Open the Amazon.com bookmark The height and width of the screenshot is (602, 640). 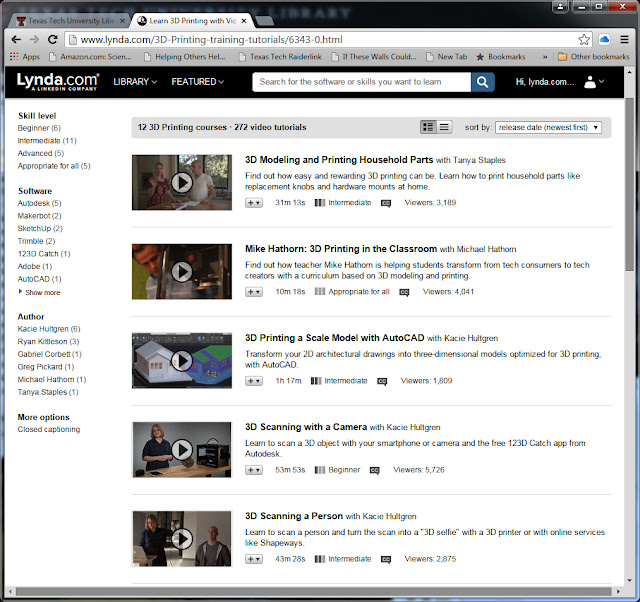tap(90, 57)
